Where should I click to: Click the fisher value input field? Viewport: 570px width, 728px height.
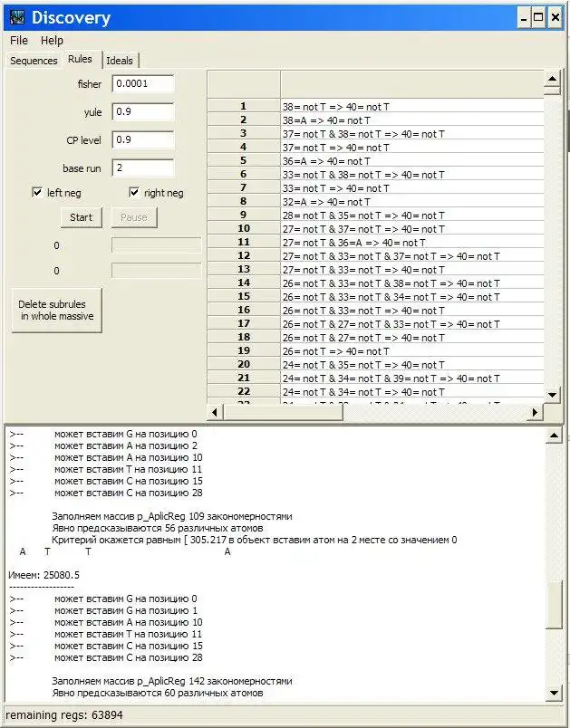click(x=143, y=83)
